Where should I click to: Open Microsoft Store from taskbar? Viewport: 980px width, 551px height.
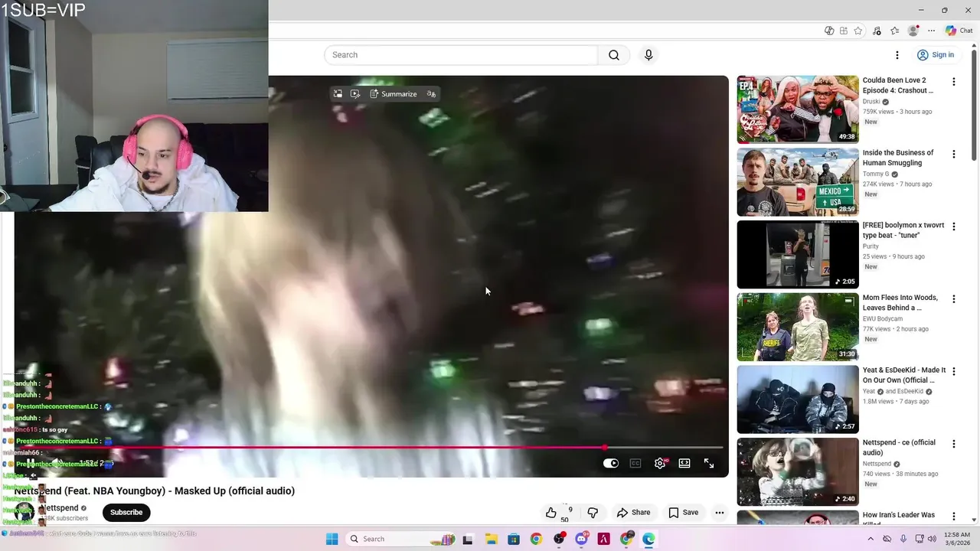[513, 539]
